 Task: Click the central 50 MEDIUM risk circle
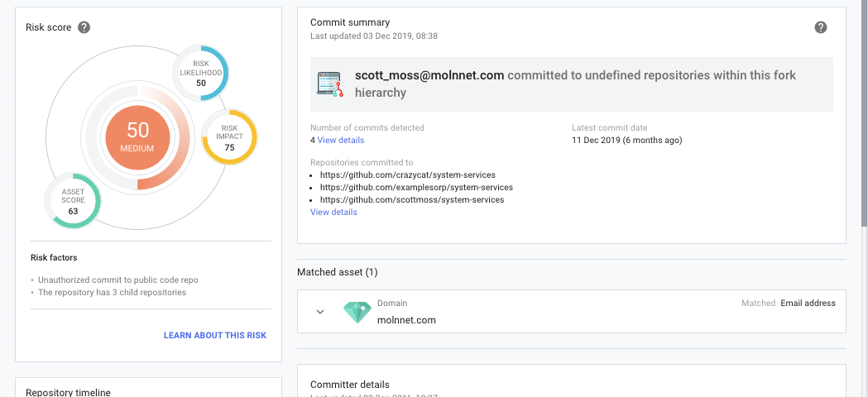[138, 136]
